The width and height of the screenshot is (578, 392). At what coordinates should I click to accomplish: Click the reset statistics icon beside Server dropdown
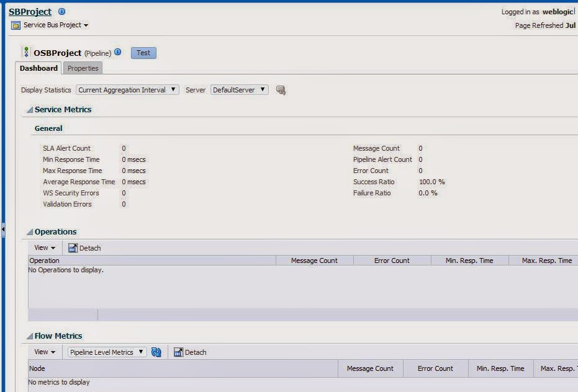[281, 89]
